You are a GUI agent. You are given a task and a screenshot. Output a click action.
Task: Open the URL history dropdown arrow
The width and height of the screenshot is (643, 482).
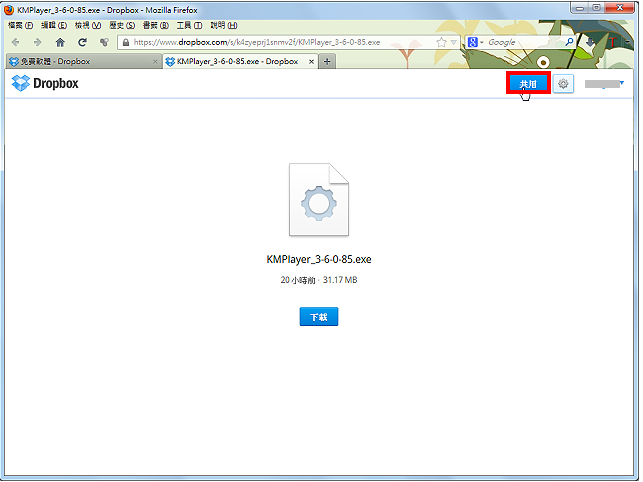(x=454, y=42)
